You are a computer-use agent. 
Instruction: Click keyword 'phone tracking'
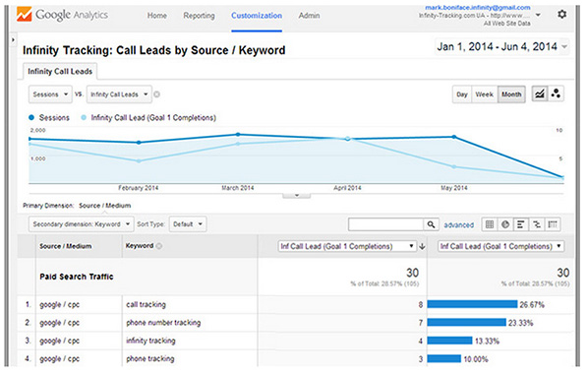150,358
